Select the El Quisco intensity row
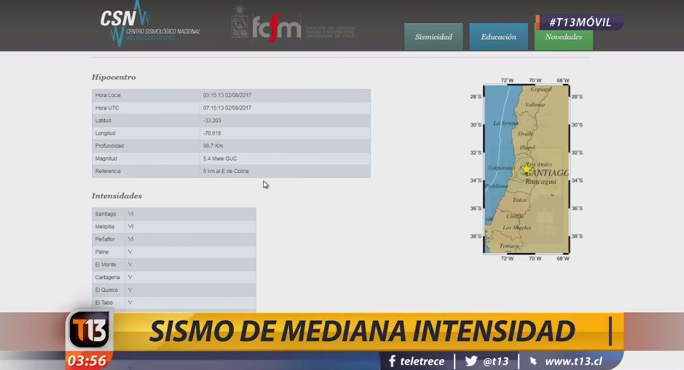 [x=174, y=290]
